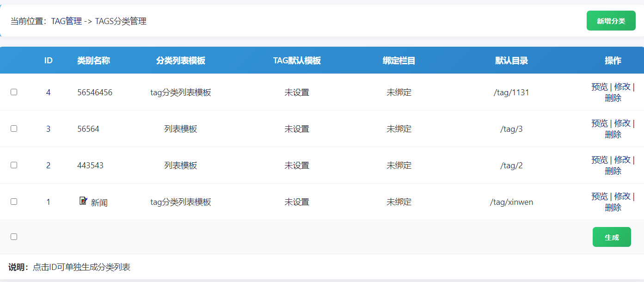Click ID 2 link in the table

pyautogui.click(x=48, y=165)
